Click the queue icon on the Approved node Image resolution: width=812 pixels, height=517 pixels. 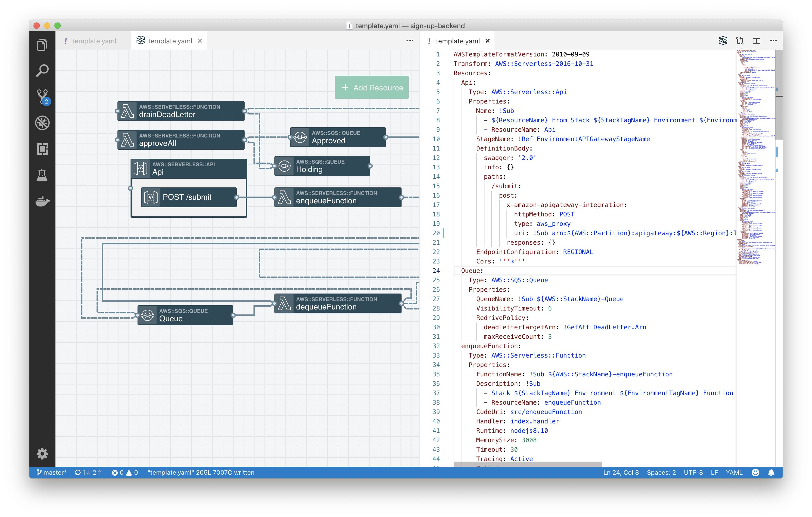300,137
